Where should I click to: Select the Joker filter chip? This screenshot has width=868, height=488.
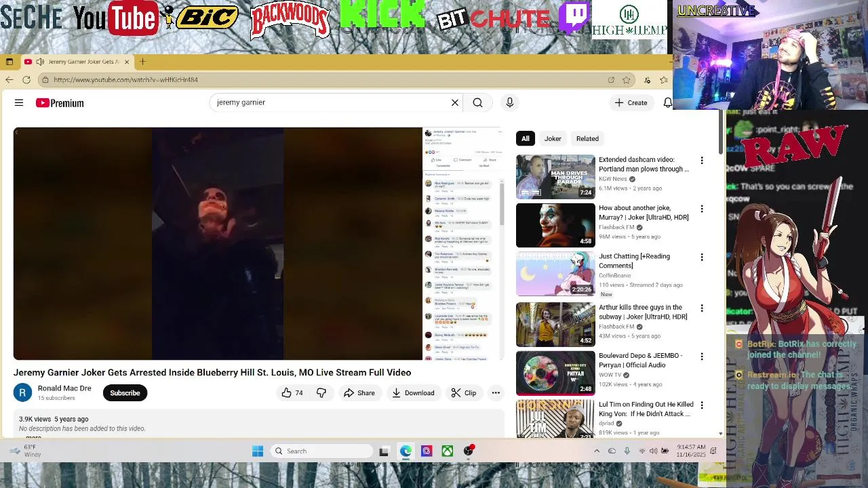[x=553, y=138]
